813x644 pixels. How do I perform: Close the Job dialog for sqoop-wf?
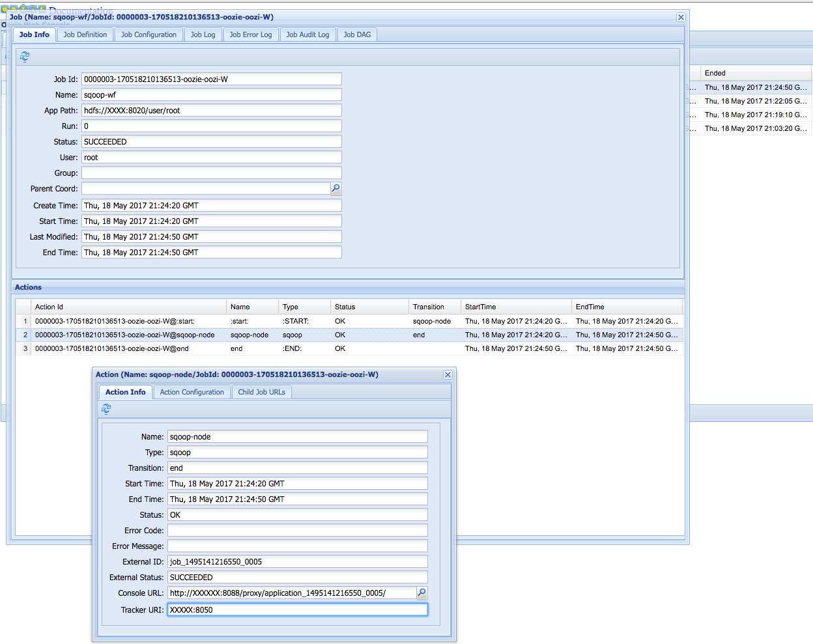click(x=680, y=17)
